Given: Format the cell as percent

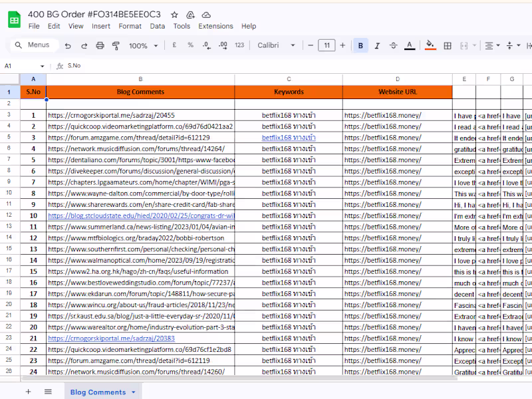Looking at the screenshot, I should click(x=190, y=45).
